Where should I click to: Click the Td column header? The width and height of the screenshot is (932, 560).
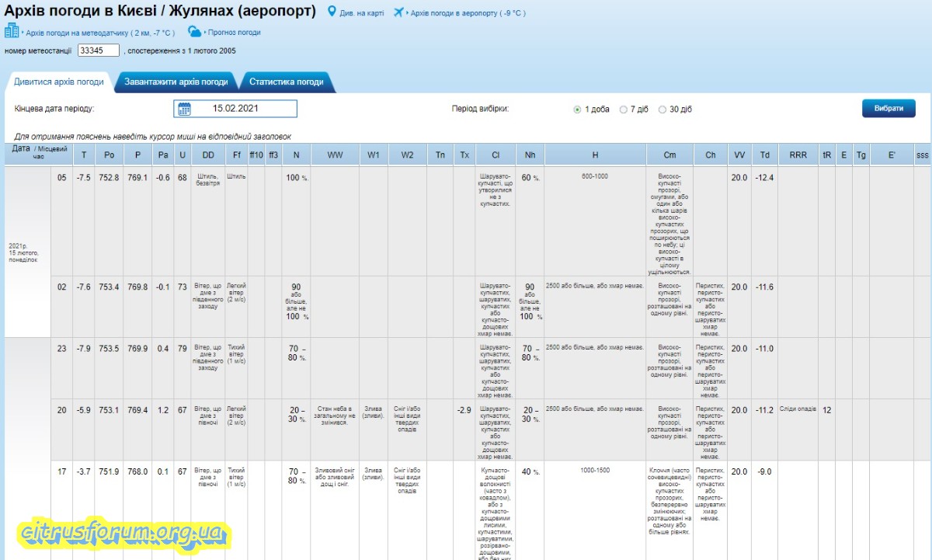(x=764, y=155)
